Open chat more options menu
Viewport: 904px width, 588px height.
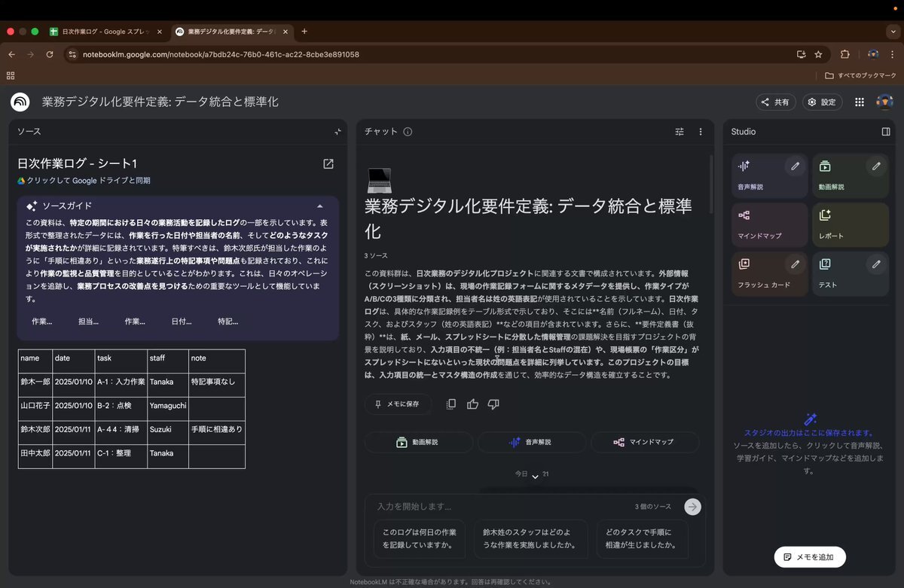(x=701, y=132)
